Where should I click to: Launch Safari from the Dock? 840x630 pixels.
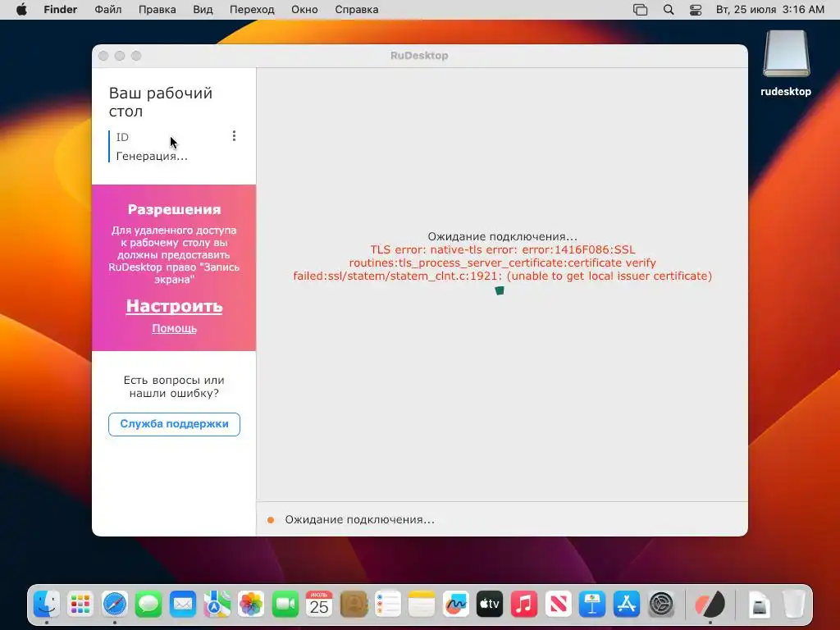click(115, 605)
